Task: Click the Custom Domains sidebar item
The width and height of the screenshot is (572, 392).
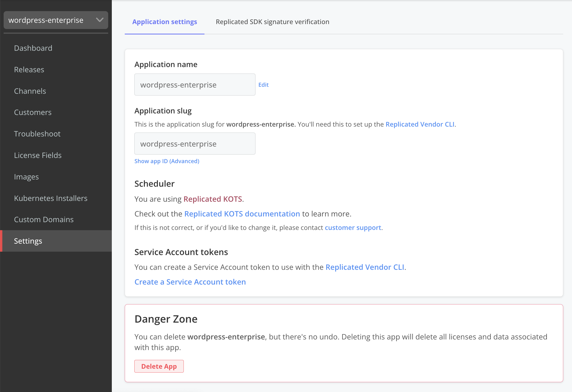Action: point(43,220)
